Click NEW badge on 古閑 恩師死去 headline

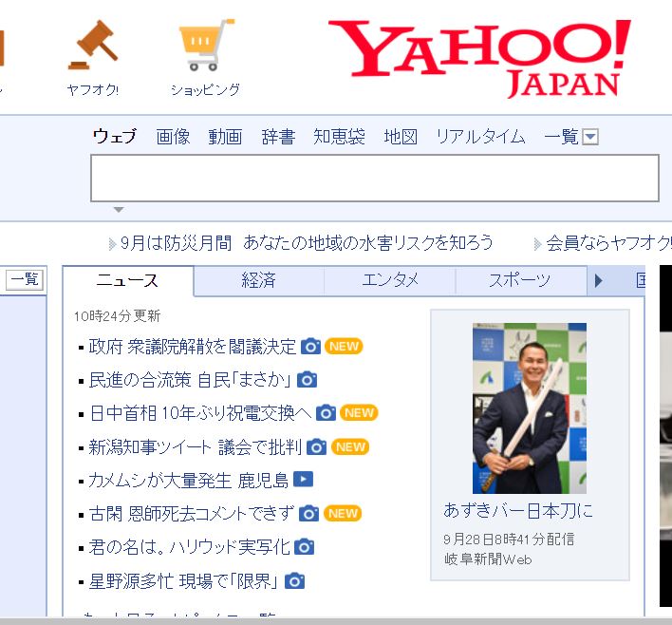[x=343, y=514]
